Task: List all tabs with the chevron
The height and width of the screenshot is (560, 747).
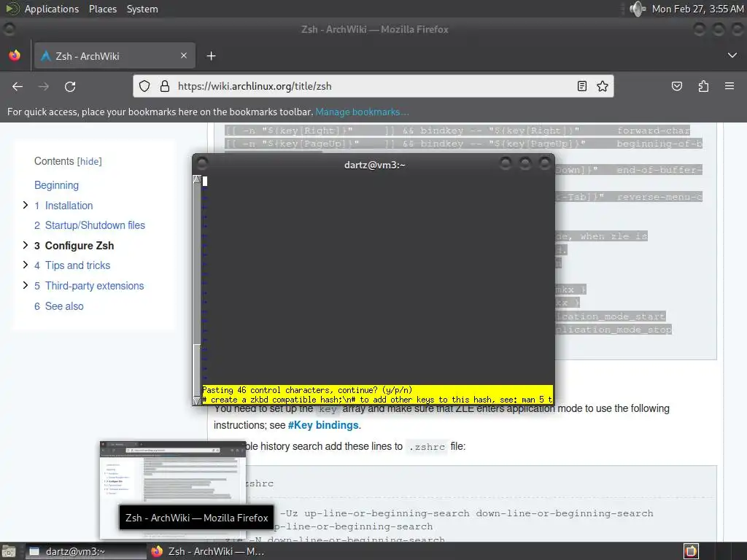Action: [x=732, y=55]
